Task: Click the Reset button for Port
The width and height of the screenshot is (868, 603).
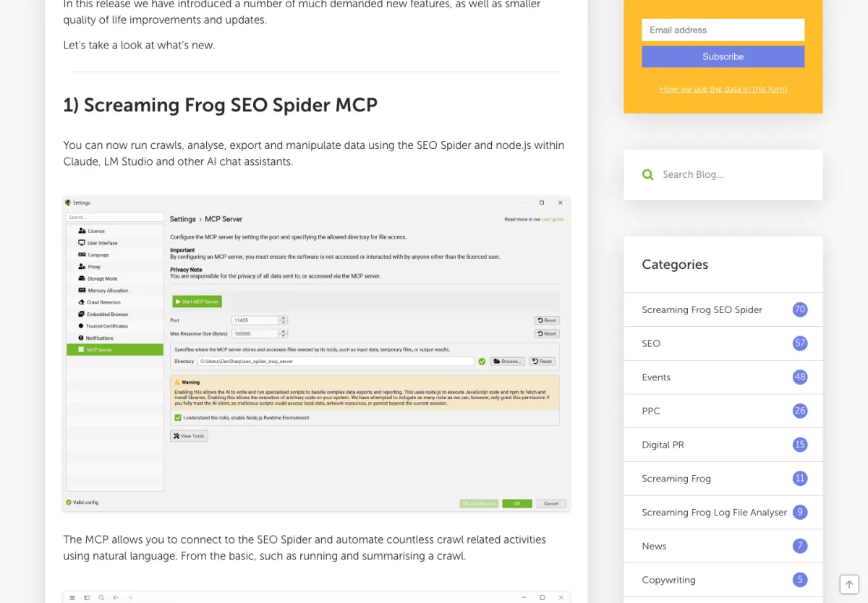Action: pyautogui.click(x=547, y=320)
